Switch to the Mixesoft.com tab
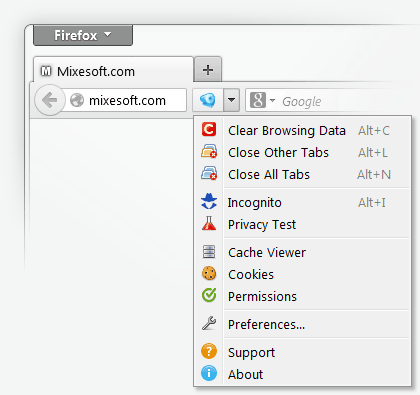This screenshot has height=395, width=420. pyautogui.click(x=113, y=69)
